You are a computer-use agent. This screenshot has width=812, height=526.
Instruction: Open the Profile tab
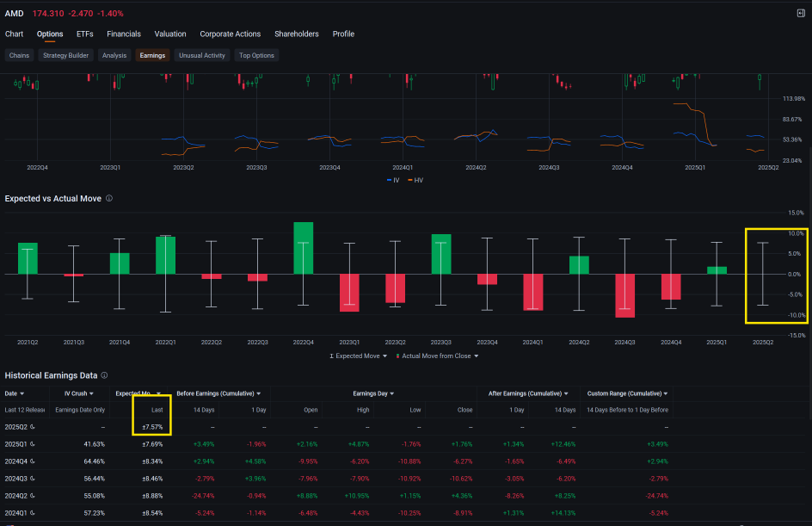[x=343, y=34]
